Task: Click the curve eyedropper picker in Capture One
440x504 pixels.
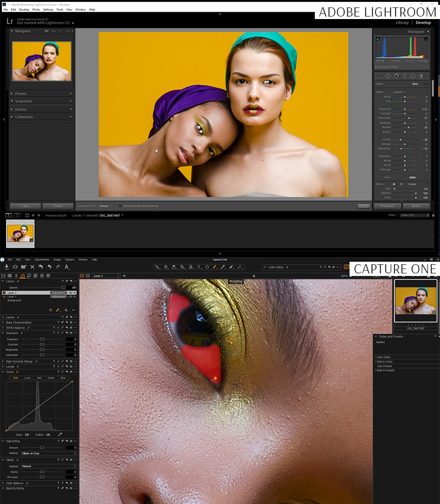Action: coord(60,435)
